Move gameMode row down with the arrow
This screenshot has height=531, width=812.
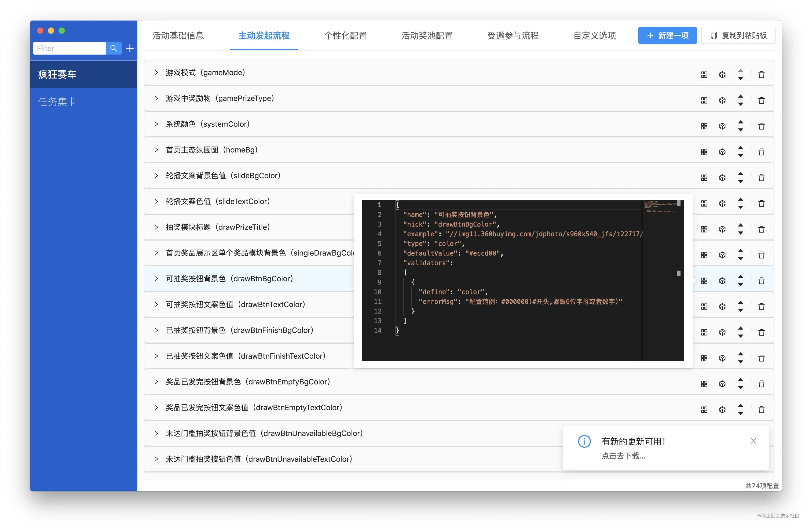tap(740, 78)
